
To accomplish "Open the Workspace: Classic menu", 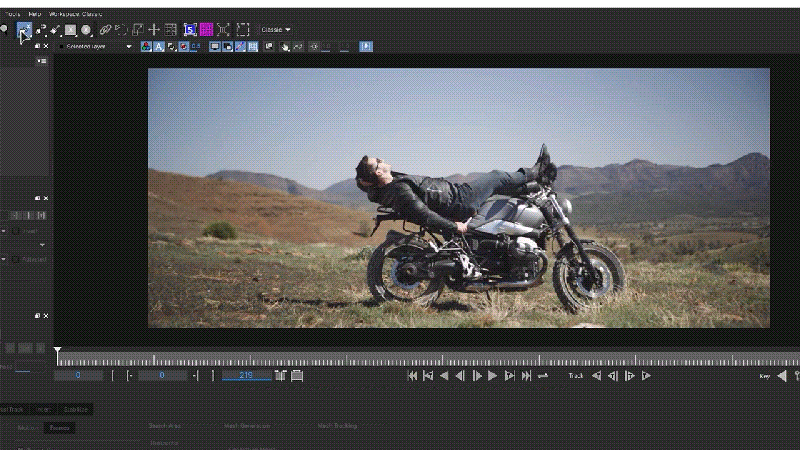I will click(x=75, y=14).
